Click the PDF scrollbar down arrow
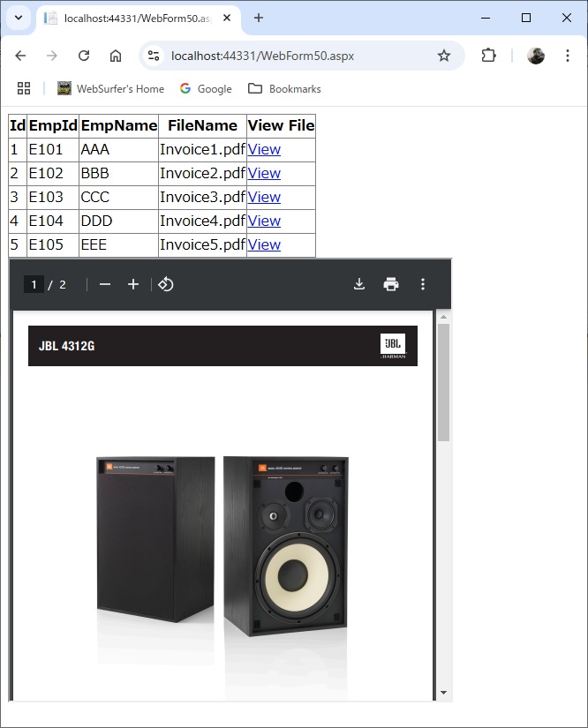588x728 pixels. 443,693
